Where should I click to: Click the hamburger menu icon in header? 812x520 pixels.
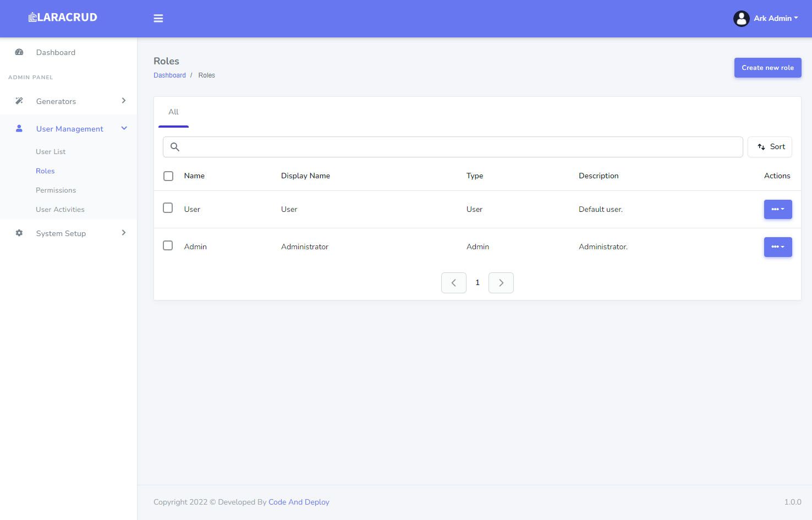click(x=158, y=18)
